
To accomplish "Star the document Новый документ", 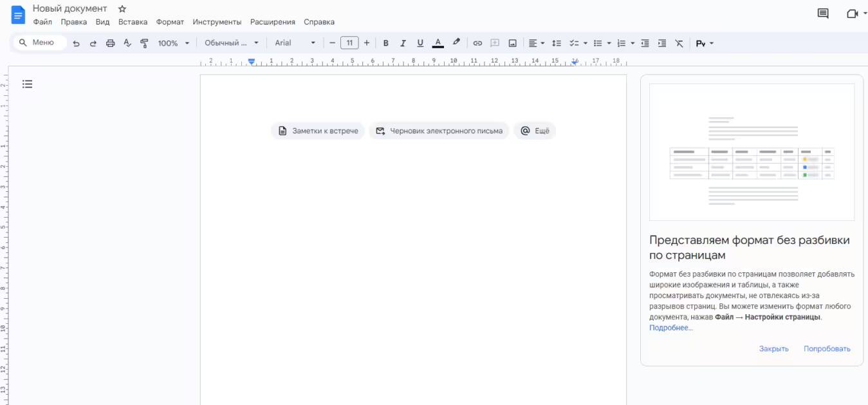I will [x=122, y=9].
